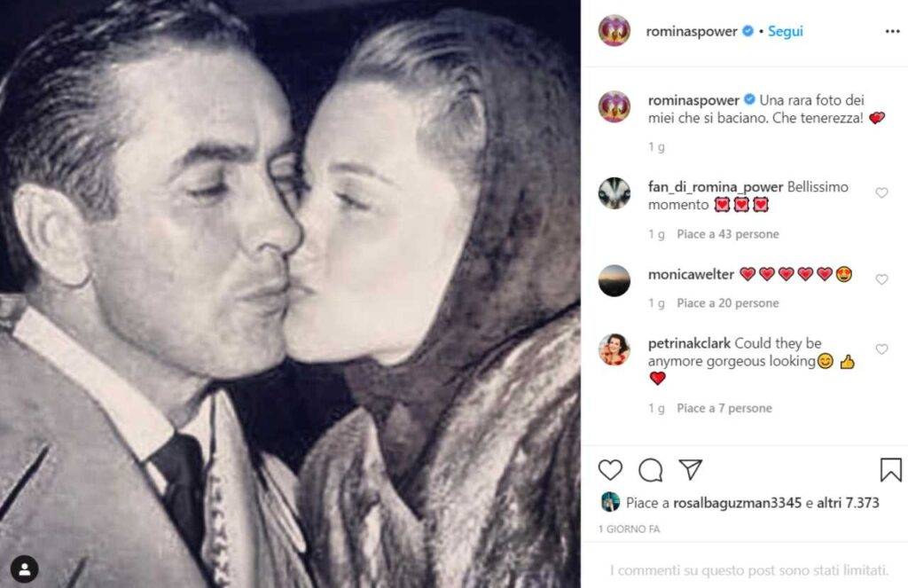
Task: Follow rominaspower with the Segui button
Action: (x=785, y=31)
